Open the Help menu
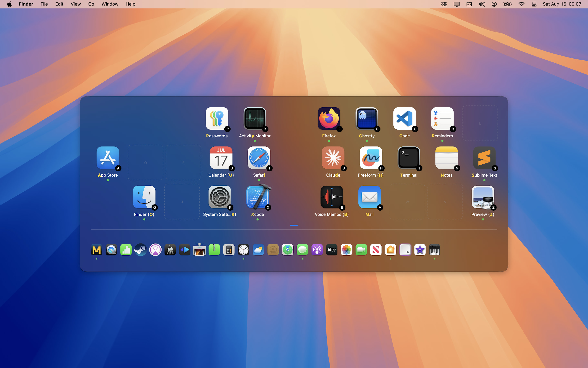Screen dimensions: 588x368 coord(130,4)
